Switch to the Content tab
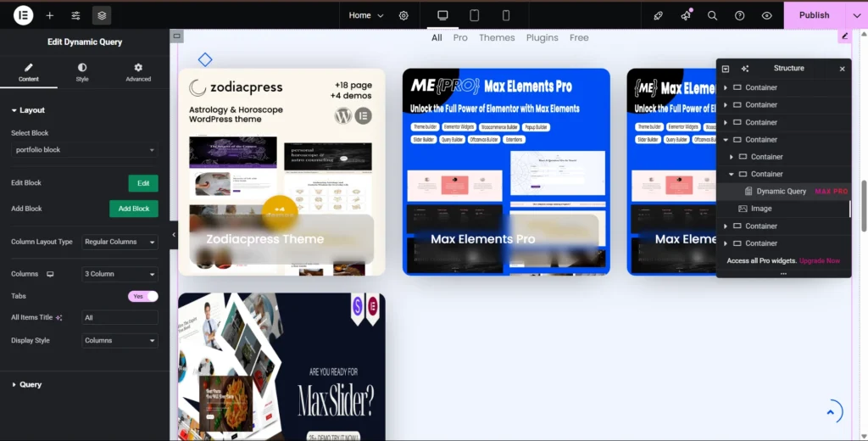Image resolution: width=868 pixels, height=441 pixels. point(29,73)
